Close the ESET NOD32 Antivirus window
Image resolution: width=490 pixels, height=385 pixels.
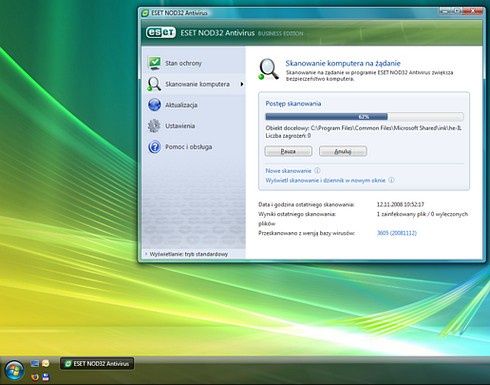point(473,11)
